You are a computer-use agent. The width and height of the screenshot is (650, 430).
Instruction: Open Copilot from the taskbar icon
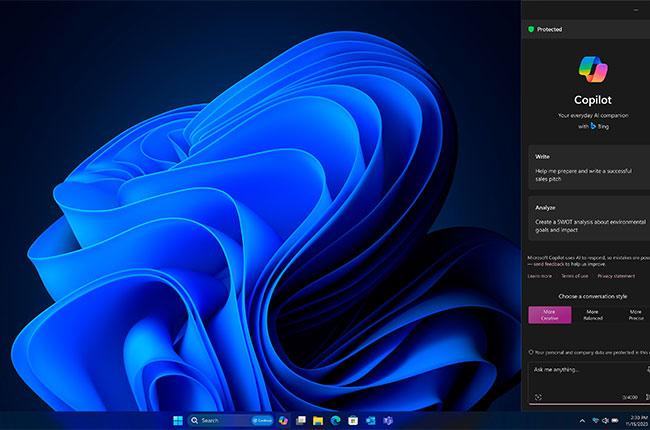pos(283,420)
